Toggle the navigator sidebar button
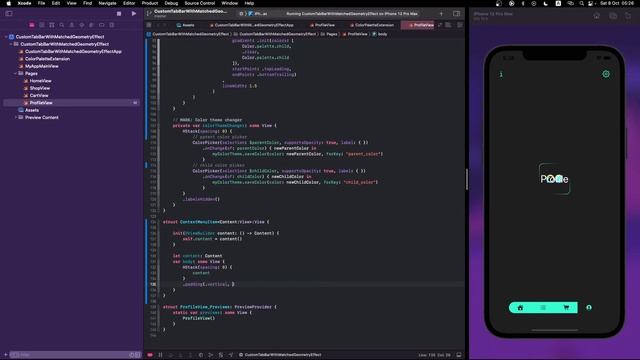Image resolution: width=640 pixels, height=360 pixels. pyautogui.click(x=9, y=13)
